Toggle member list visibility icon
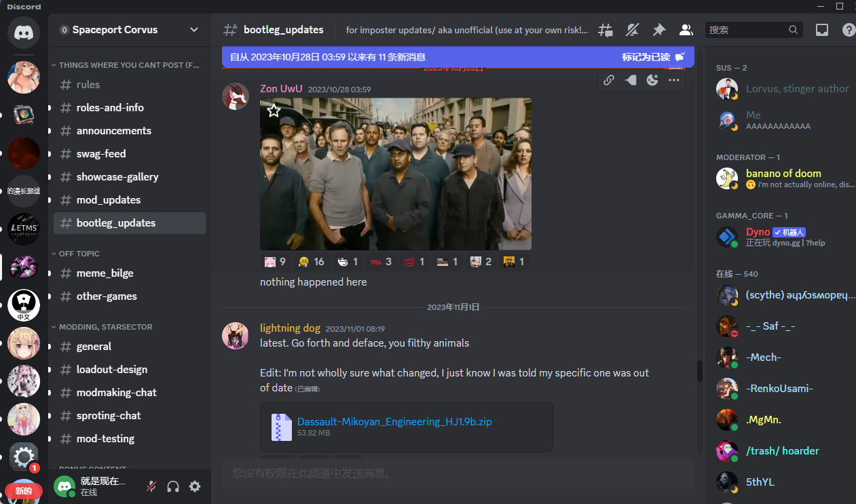The height and width of the screenshot is (504, 856). (686, 30)
